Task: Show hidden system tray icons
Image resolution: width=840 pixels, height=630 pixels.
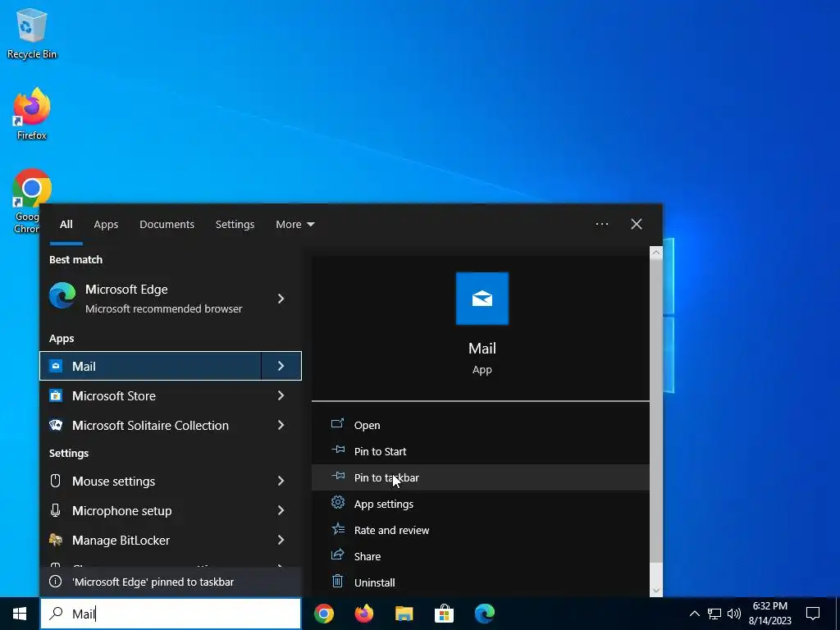Action: (x=694, y=614)
